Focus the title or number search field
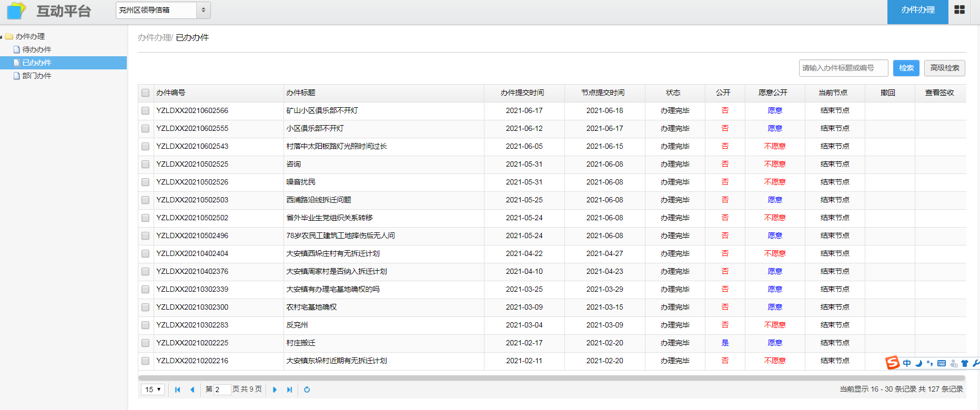 point(843,68)
